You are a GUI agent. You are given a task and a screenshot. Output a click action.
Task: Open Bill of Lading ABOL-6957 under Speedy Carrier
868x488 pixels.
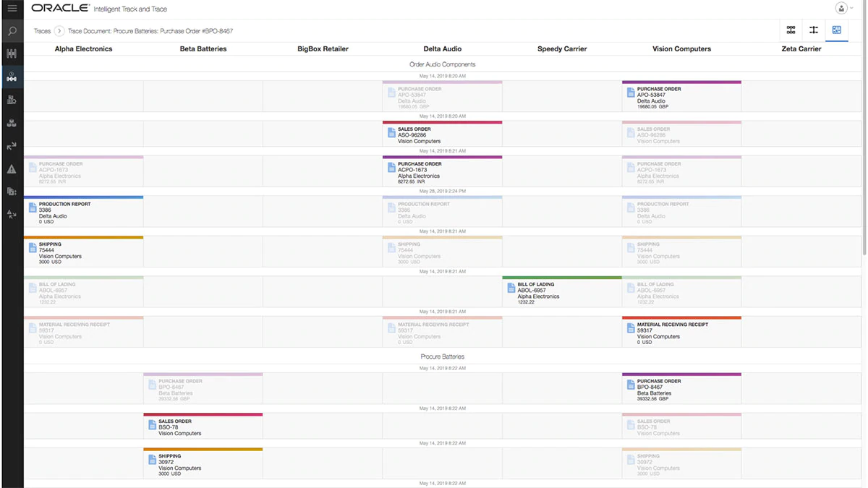(x=561, y=292)
